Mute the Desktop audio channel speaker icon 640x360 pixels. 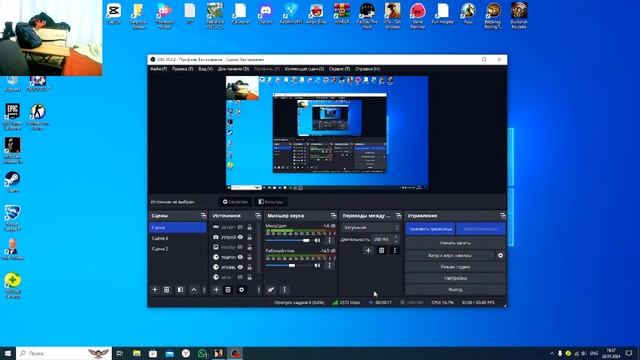(317, 265)
